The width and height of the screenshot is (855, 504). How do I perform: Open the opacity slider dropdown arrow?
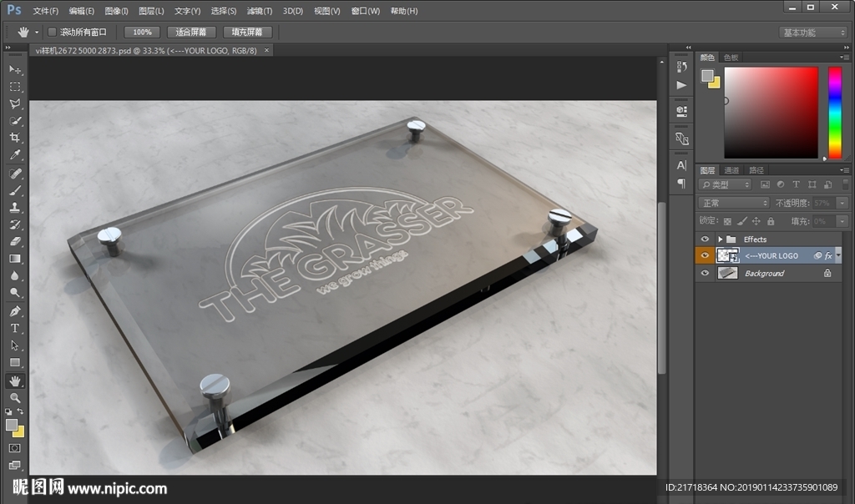(x=842, y=204)
